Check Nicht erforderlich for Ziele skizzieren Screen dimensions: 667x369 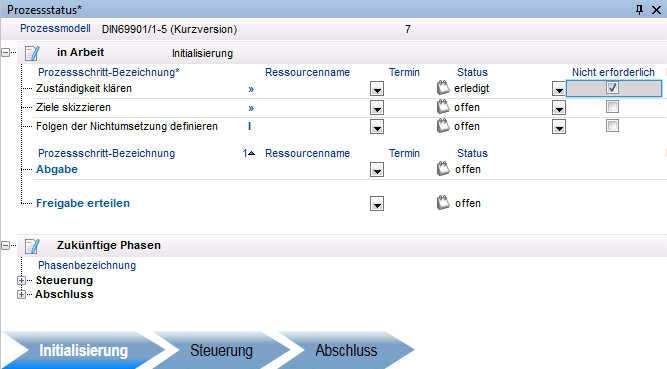coord(612,106)
